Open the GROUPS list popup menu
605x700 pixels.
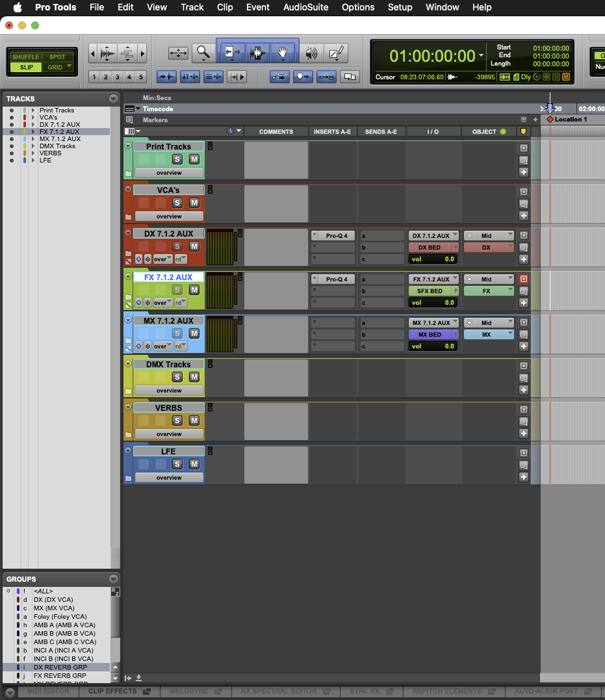pos(114,579)
